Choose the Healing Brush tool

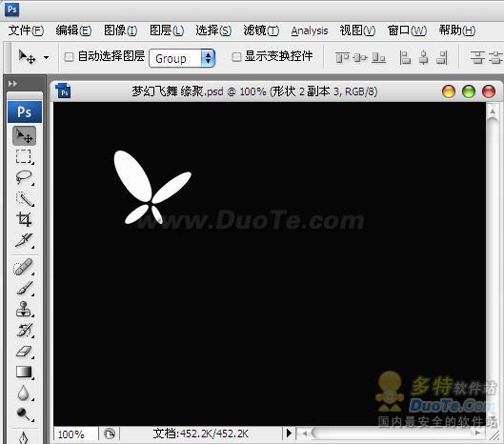tap(24, 267)
